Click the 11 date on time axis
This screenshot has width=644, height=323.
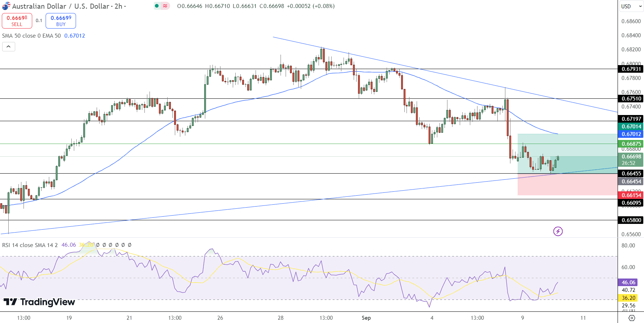[583, 318]
